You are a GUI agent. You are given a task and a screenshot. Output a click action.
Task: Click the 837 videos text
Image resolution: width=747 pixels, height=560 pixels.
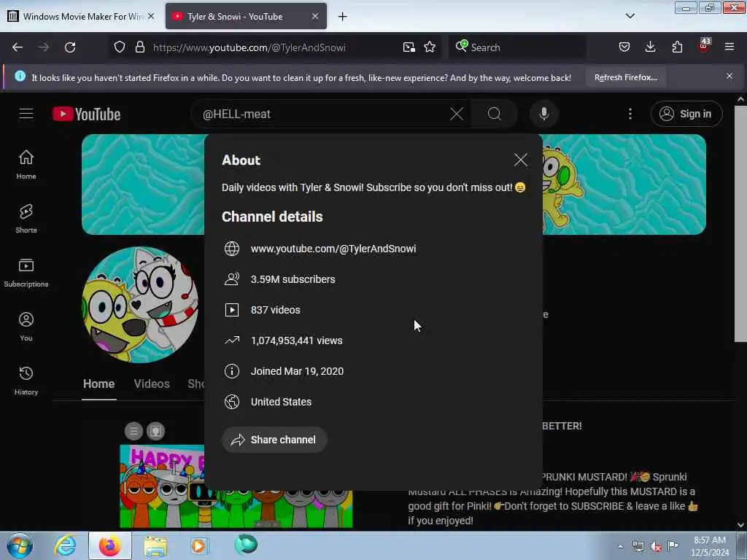[275, 310]
